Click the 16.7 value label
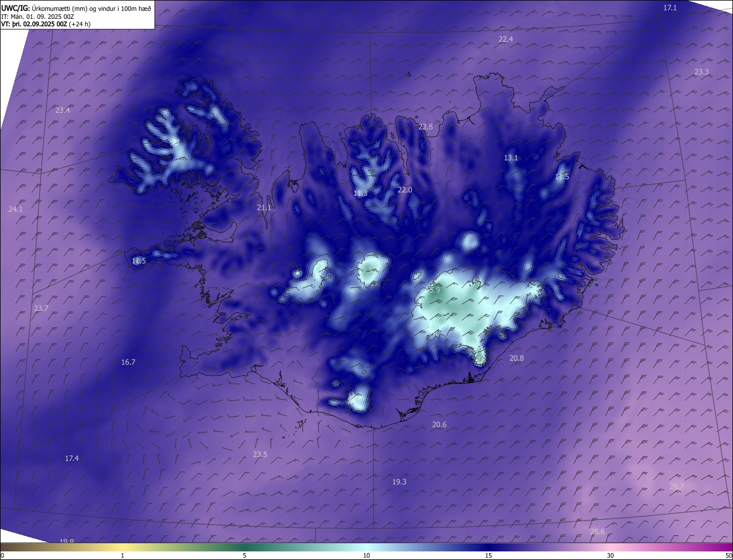This screenshot has width=733, height=560. pos(128,362)
